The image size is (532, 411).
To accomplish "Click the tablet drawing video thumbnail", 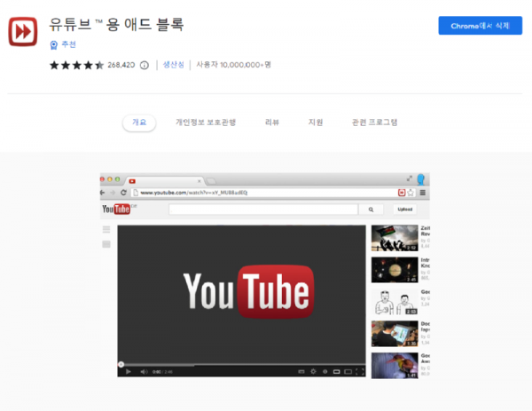I will [x=395, y=334].
